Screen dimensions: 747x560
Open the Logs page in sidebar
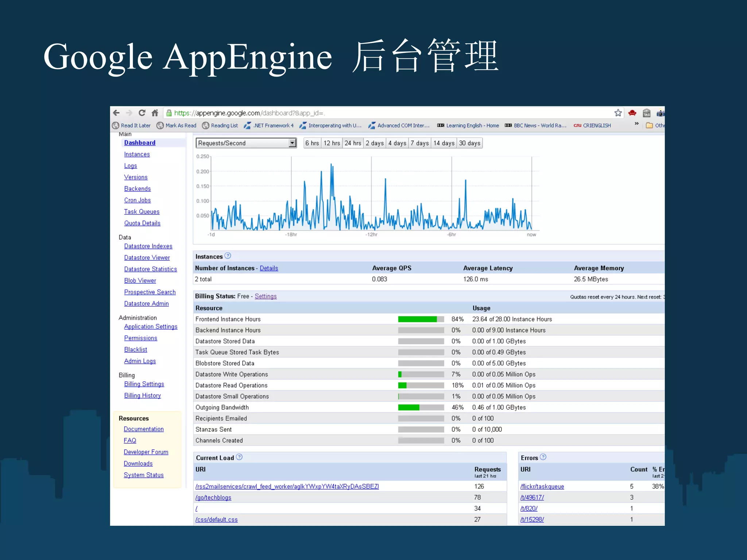pyautogui.click(x=130, y=166)
